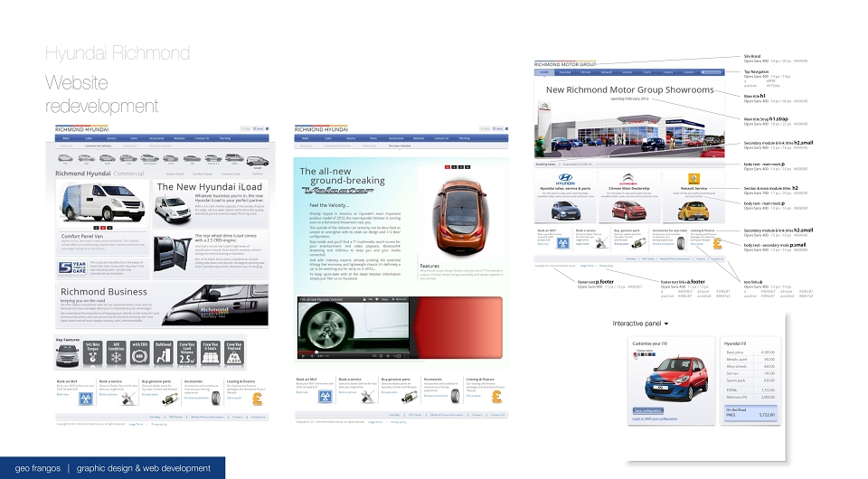Viewport: 868px width, 479px height.
Task: Click the exhaust parts icon on Veloster page
Action: point(410,396)
